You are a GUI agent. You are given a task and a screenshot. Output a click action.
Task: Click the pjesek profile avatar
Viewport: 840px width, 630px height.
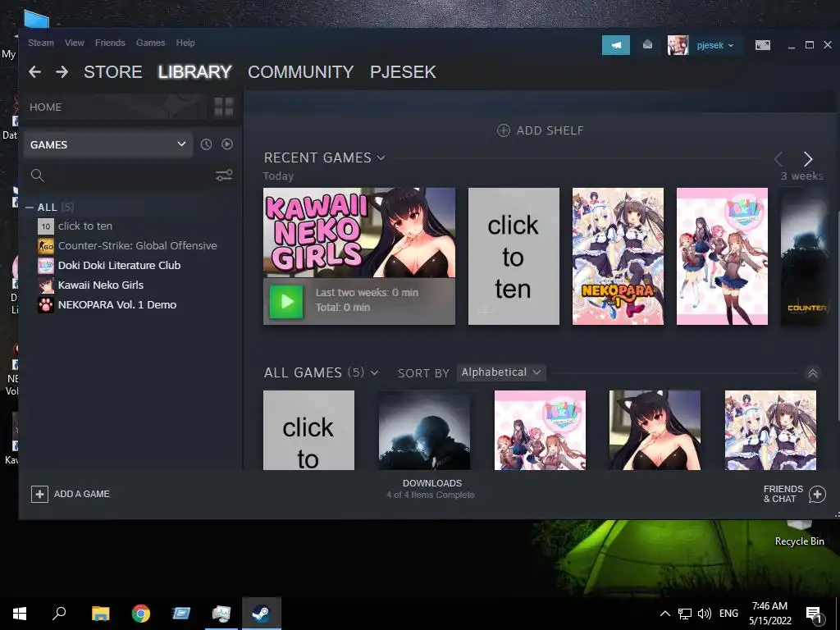pyautogui.click(x=678, y=46)
